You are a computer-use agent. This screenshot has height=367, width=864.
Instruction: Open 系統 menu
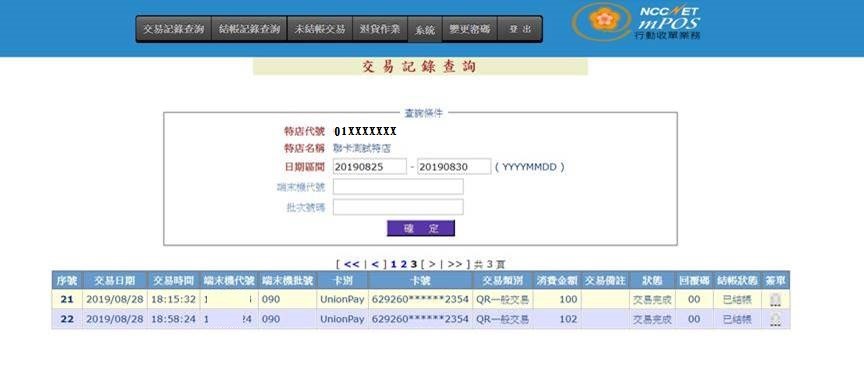pos(425,30)
